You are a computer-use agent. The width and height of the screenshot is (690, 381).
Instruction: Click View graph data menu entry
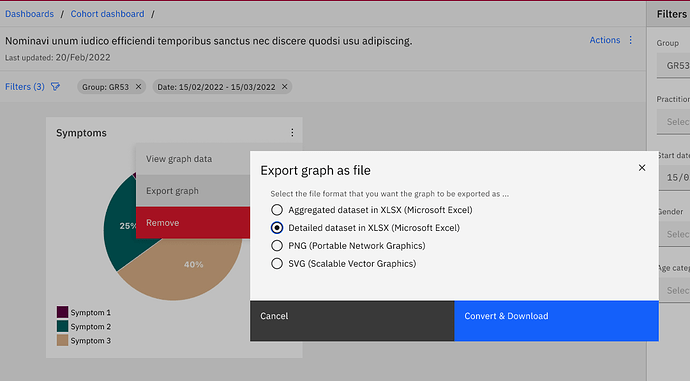193,159
